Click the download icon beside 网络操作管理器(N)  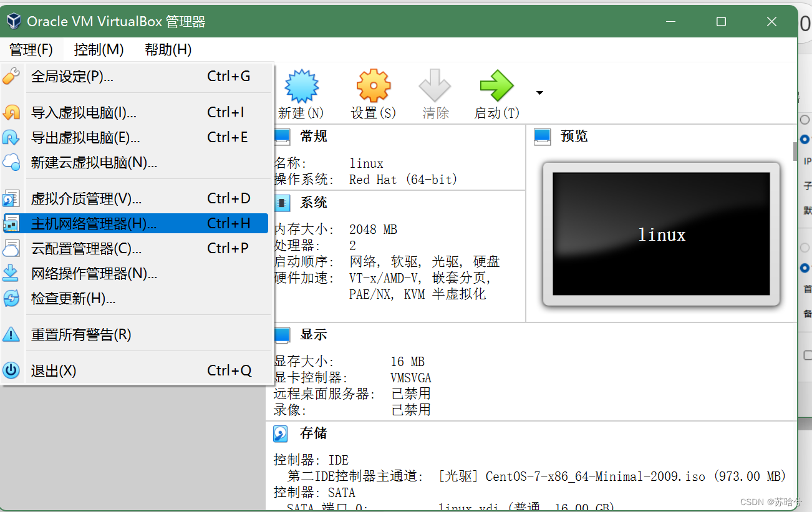click(11, 273)
